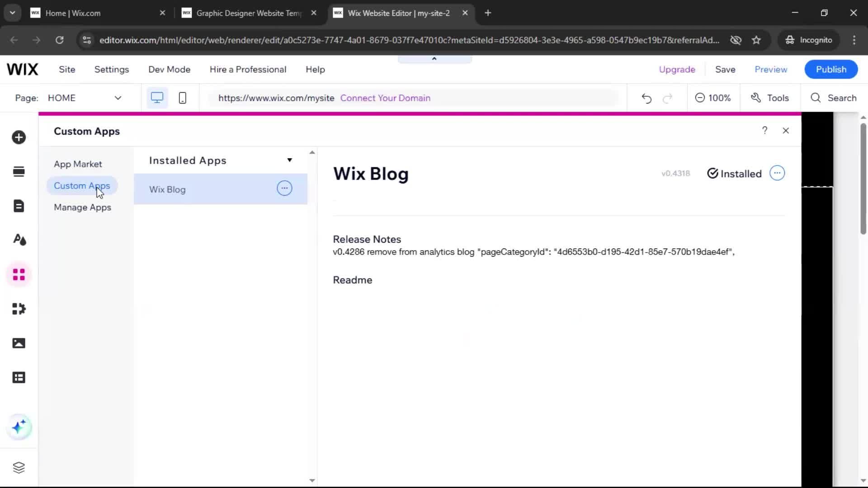Click the v0.4318 version label

pos(675,174)
